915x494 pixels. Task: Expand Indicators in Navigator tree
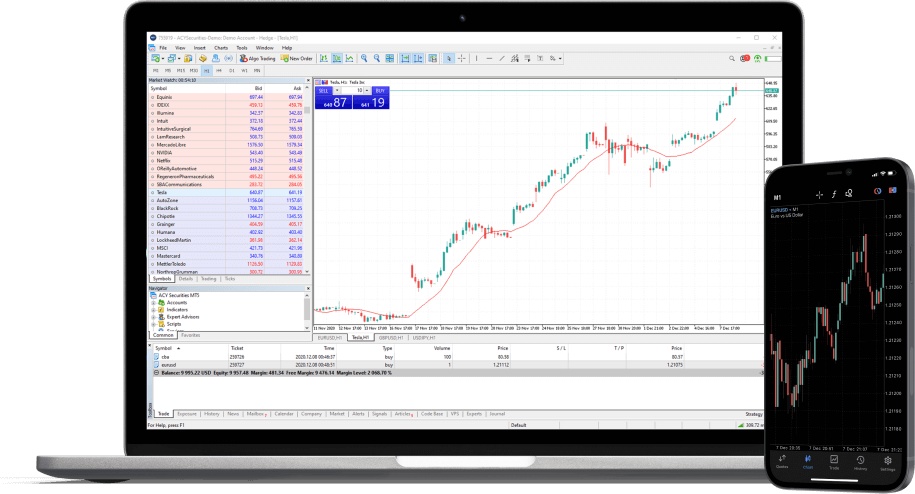(153, 310)
